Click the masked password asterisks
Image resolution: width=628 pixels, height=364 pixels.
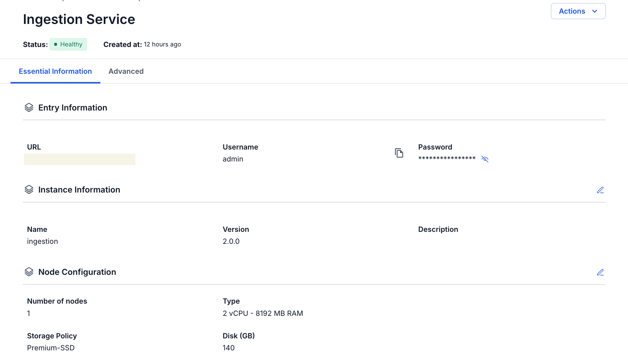click(x=447, y=158)
